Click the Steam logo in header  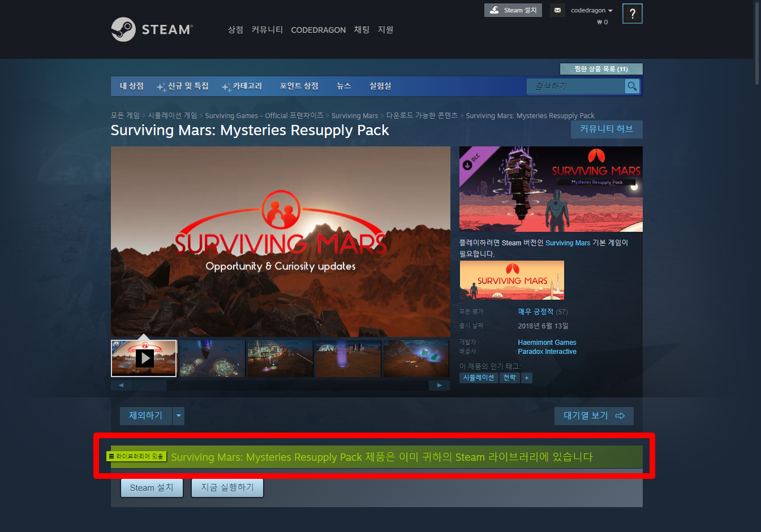152,29
